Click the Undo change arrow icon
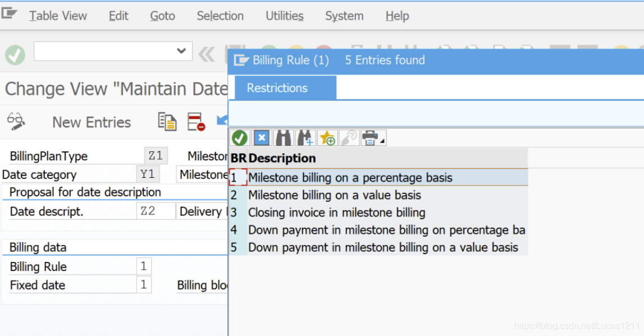The height and width of the screenshot is (336, 644). 222,121
